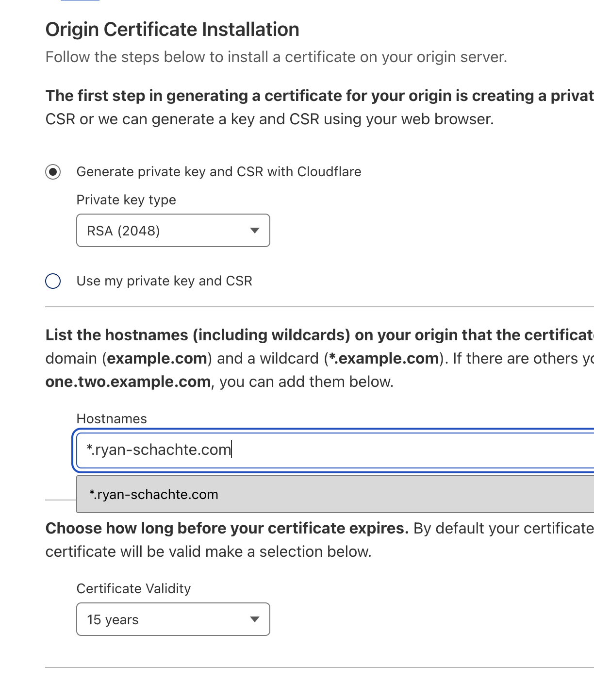
Task: Click the arrow on the Certificate Validity dropdown
Action: pos(254,619)
